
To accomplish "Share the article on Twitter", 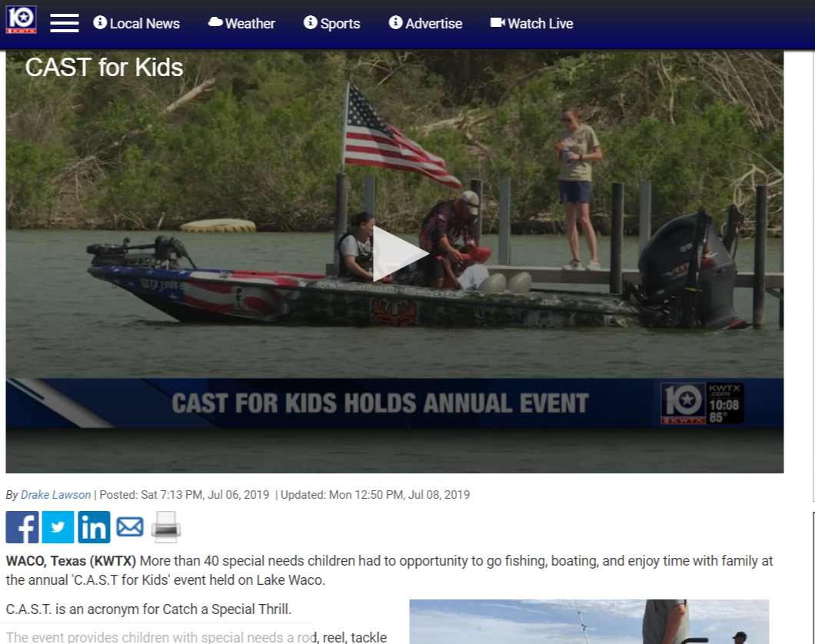I will pos(58,527).
